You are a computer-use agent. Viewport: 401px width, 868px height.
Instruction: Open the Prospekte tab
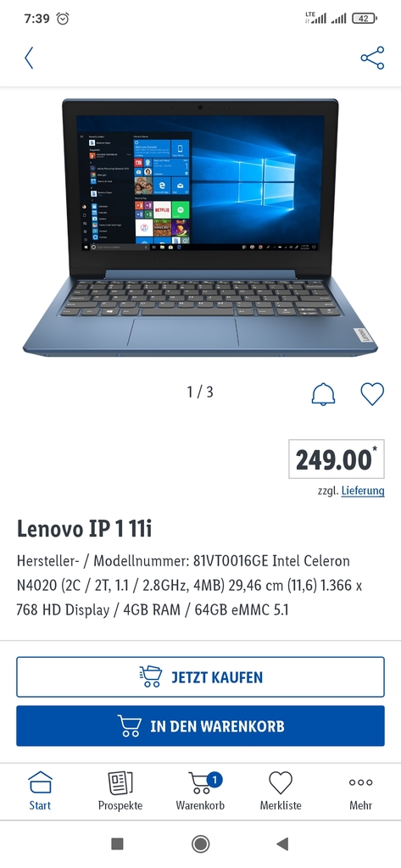(120, 791)
